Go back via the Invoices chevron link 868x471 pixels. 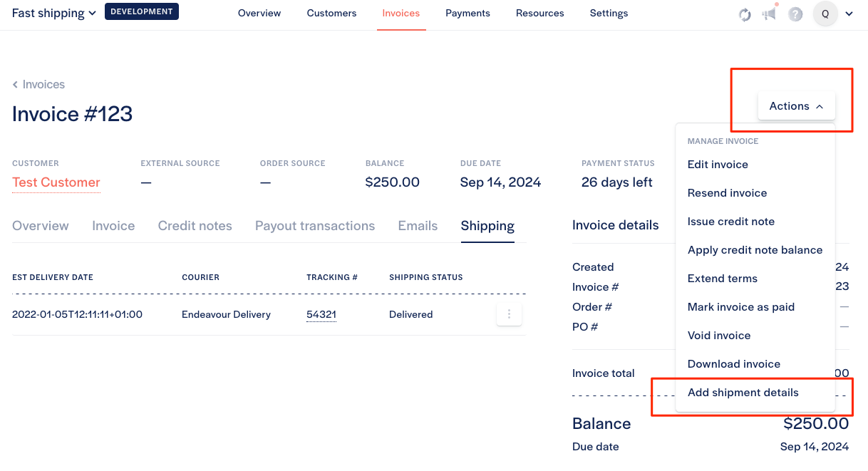point(38,84)
